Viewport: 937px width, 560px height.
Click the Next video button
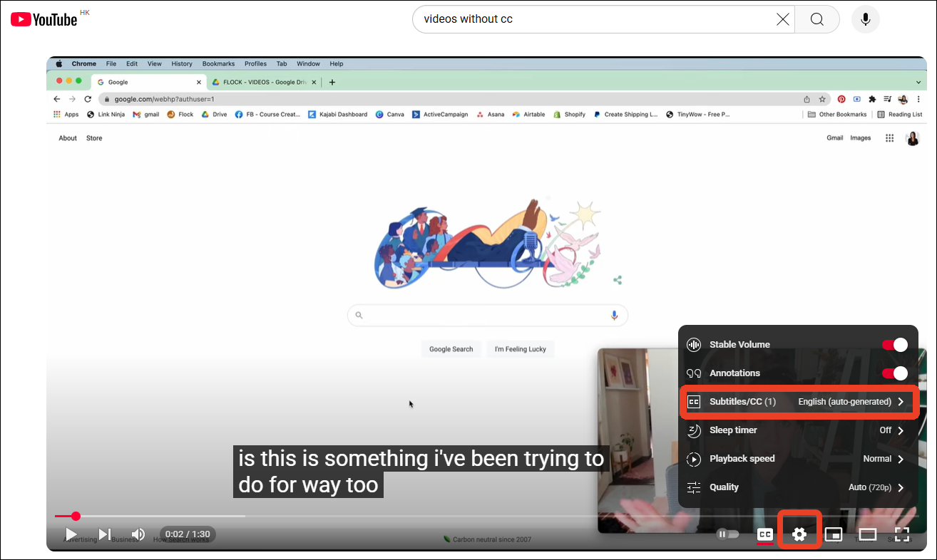point(104,534)
